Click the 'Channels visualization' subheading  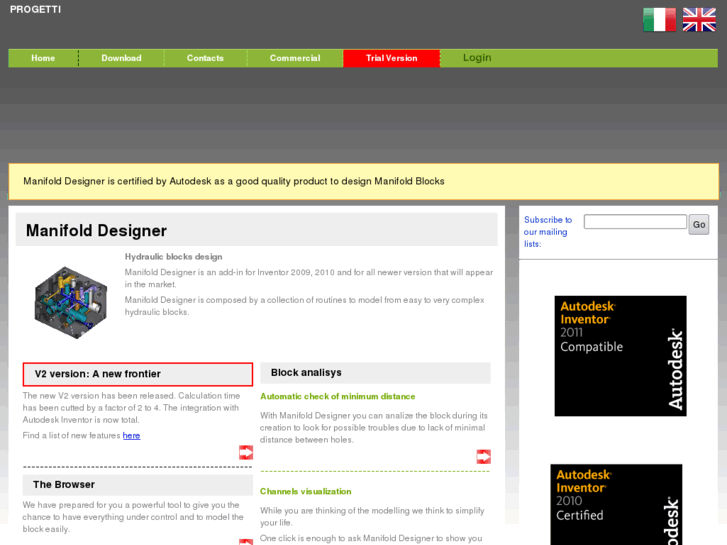coord(306,491)
